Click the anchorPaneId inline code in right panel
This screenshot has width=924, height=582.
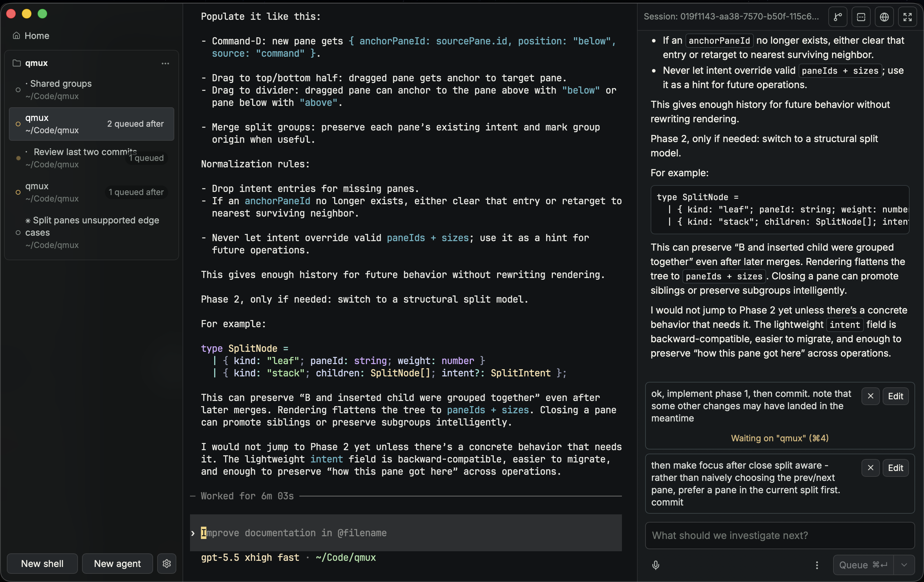pyautogui.click(x=719, y=41)
